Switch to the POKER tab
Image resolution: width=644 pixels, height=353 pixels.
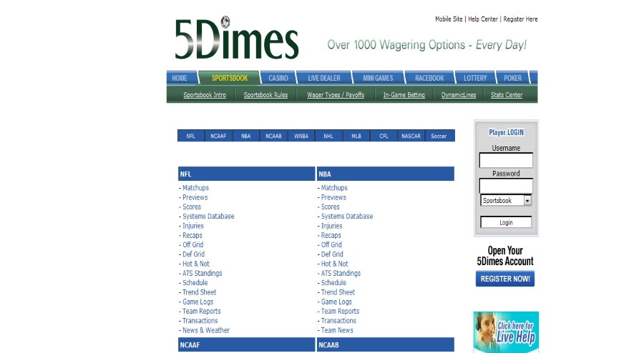pyautogui.click(x=512, y=78)
